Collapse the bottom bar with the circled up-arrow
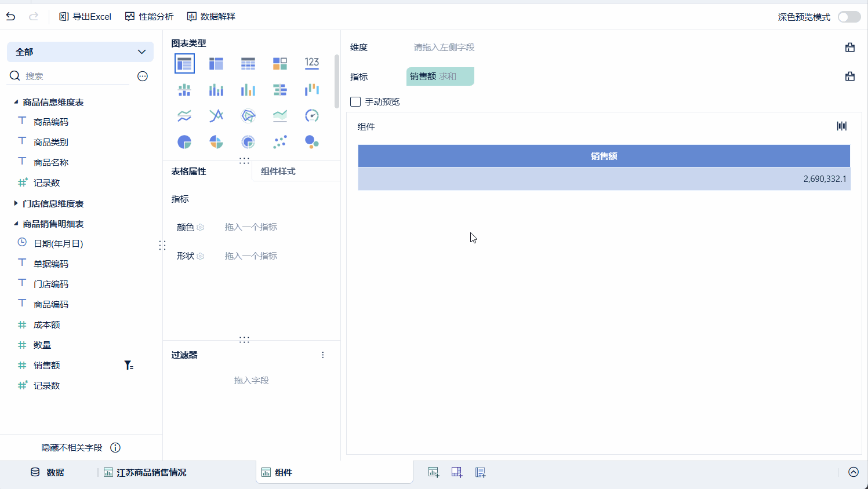 coord(854,472)
